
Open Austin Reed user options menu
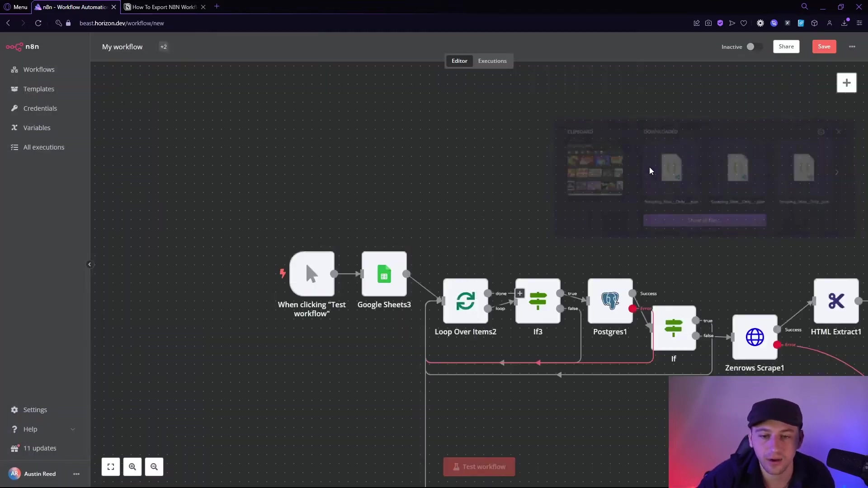tap(76, 474)
